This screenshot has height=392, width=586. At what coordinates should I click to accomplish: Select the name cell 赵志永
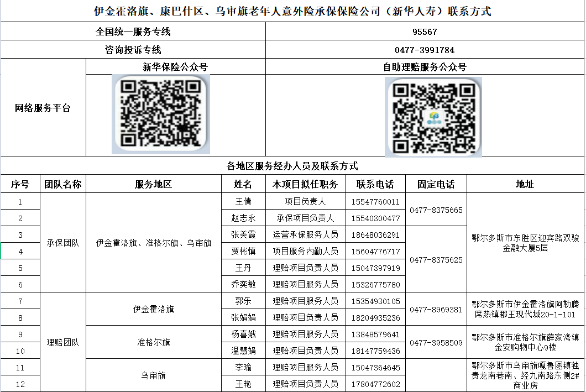point(243,218)
